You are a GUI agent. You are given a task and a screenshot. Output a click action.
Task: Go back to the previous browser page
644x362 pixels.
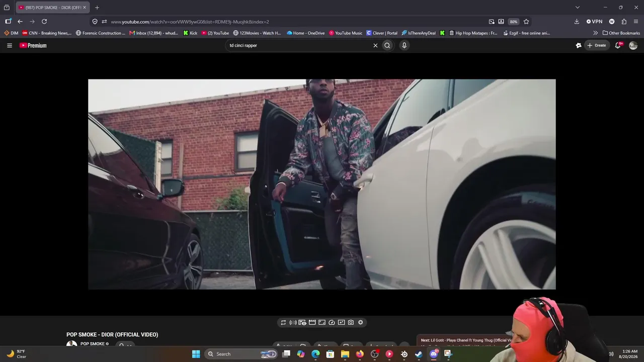pyautogui.click(x=20, y=22)
